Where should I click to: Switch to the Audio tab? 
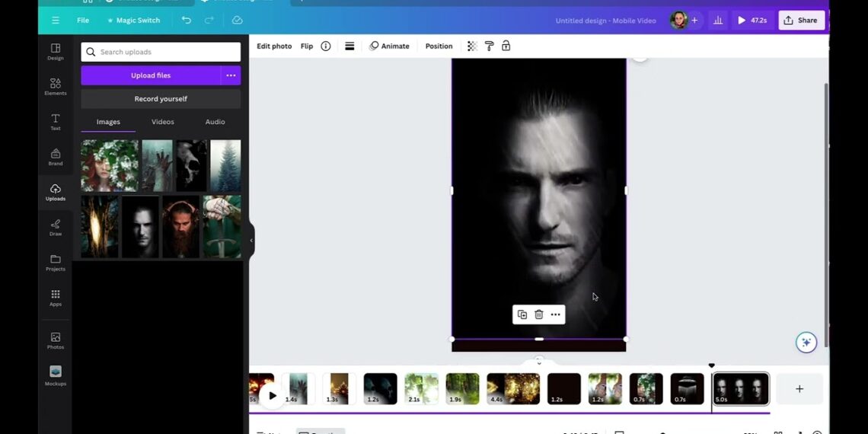pyautogui.click(x=215, y=122)
